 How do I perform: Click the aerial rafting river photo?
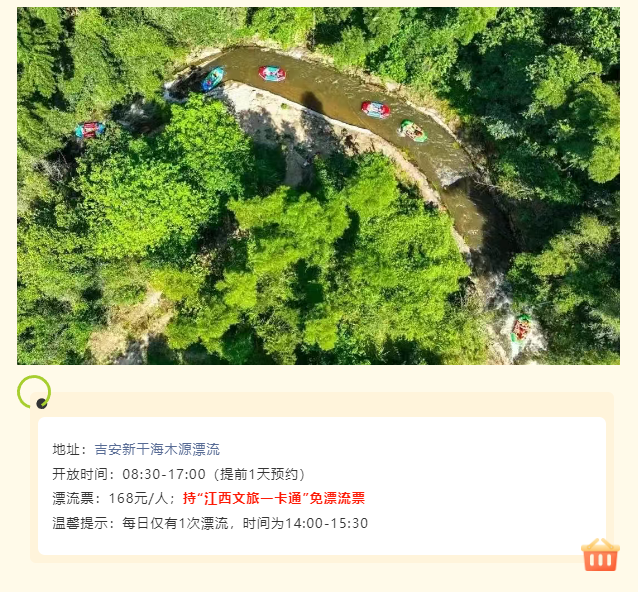(318, 186)
